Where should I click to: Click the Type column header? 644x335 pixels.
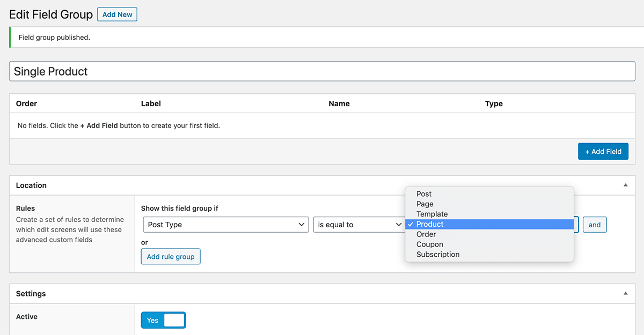click(493, 103)
